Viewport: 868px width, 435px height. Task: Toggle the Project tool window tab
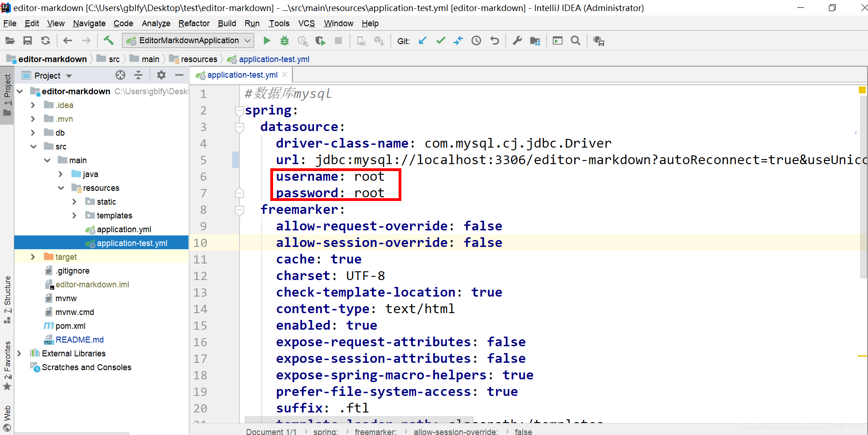click(7, 95)
